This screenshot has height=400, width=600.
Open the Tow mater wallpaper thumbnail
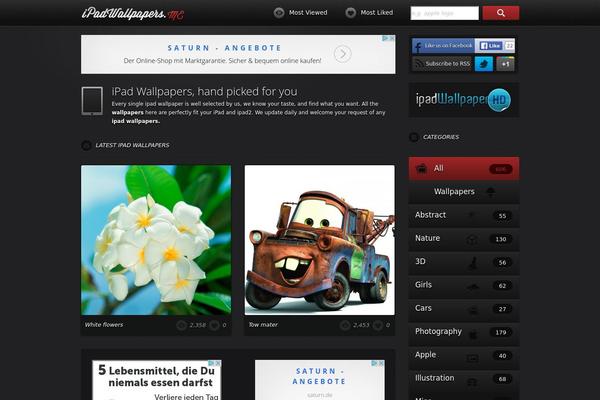coord(320,240)
